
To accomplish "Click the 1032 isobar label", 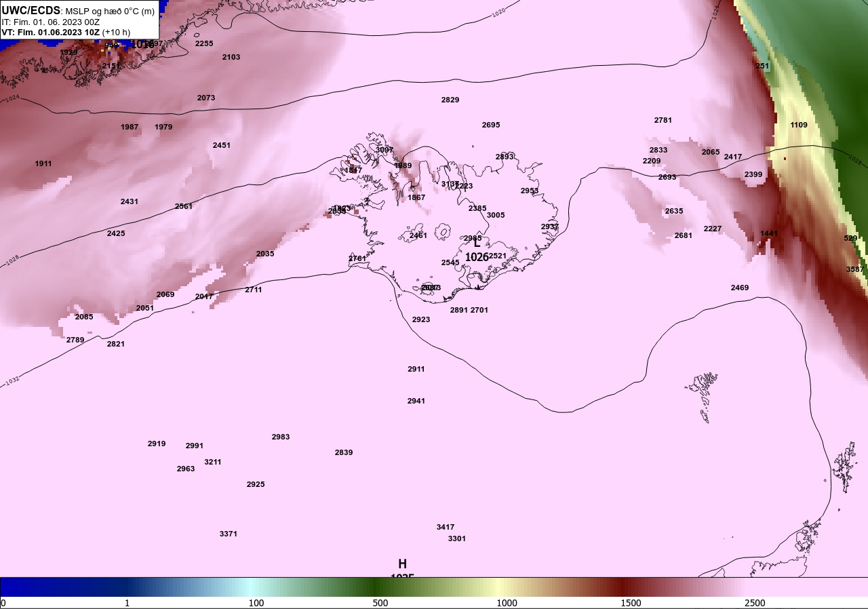I will (x=12, y=380).
